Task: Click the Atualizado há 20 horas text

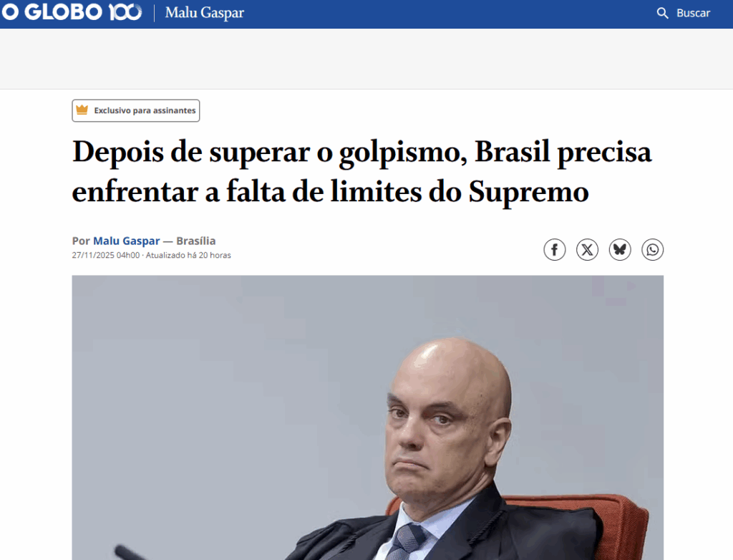Action: coord(188,256)
